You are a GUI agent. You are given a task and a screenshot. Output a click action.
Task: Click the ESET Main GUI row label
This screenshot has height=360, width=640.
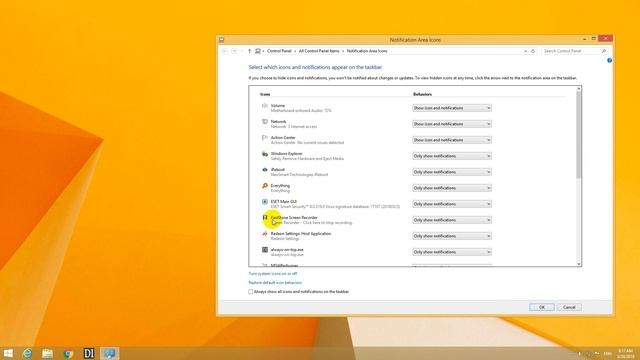point(284,201)
